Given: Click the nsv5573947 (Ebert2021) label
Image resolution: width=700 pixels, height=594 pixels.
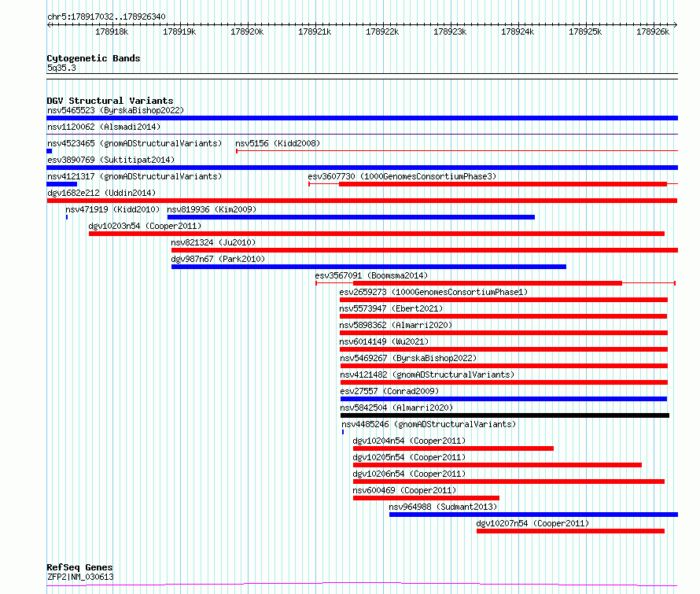Looking at the screenshot, I should click(x=391, y=308).
